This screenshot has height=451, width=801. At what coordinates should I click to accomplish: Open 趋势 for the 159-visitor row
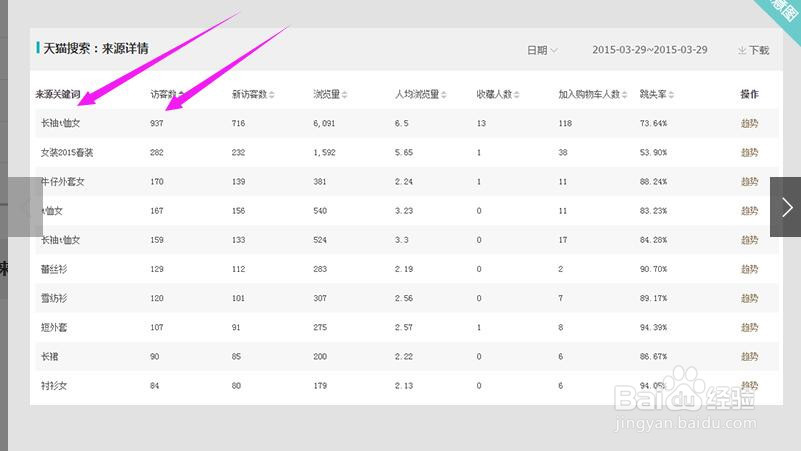[x=749, y=240]
